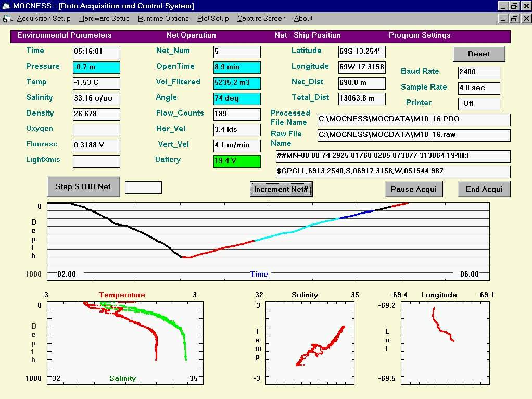This screenshot has width=532, height=399.
Task: Click the Baud Rate field 2400
Action: (x=479, y=73)
